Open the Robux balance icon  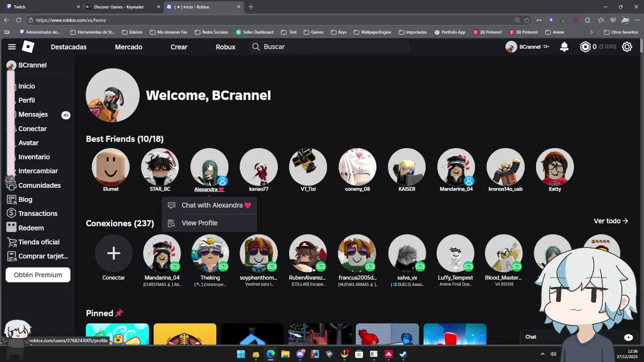[x=585, y=47]
